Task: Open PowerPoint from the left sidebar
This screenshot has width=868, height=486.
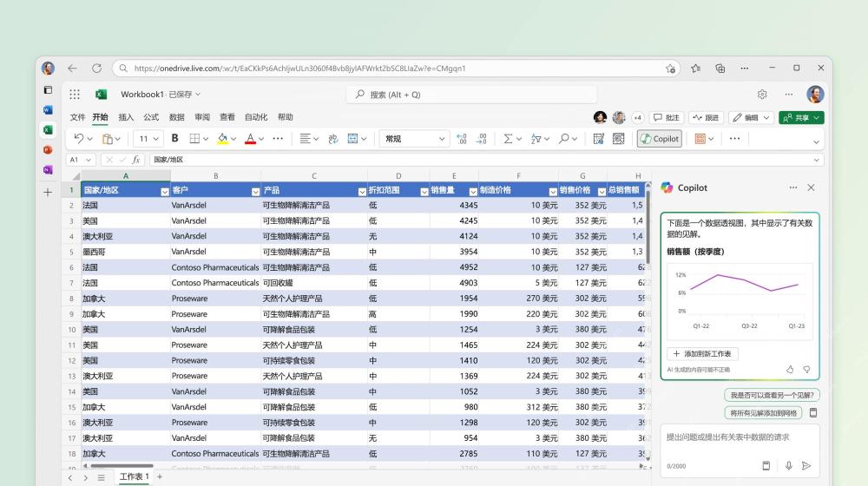Action: click(48, 149)
